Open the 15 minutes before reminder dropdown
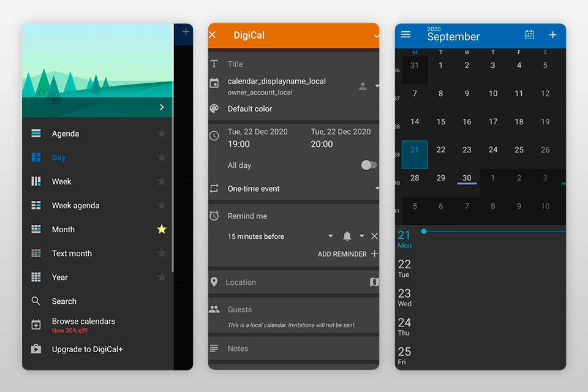This screenshot has height=392, width=588. pos(330,236)
